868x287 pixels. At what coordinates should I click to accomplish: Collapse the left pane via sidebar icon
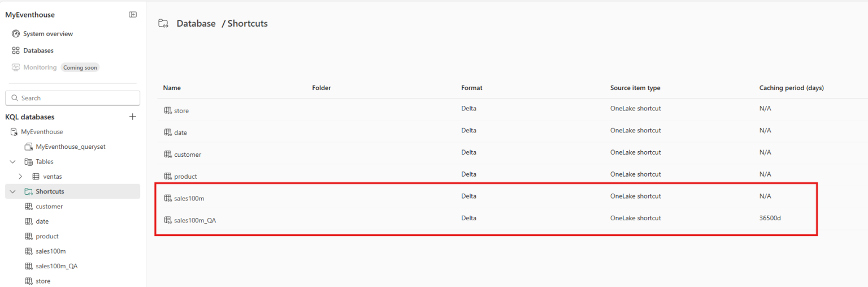coord(133,15)
